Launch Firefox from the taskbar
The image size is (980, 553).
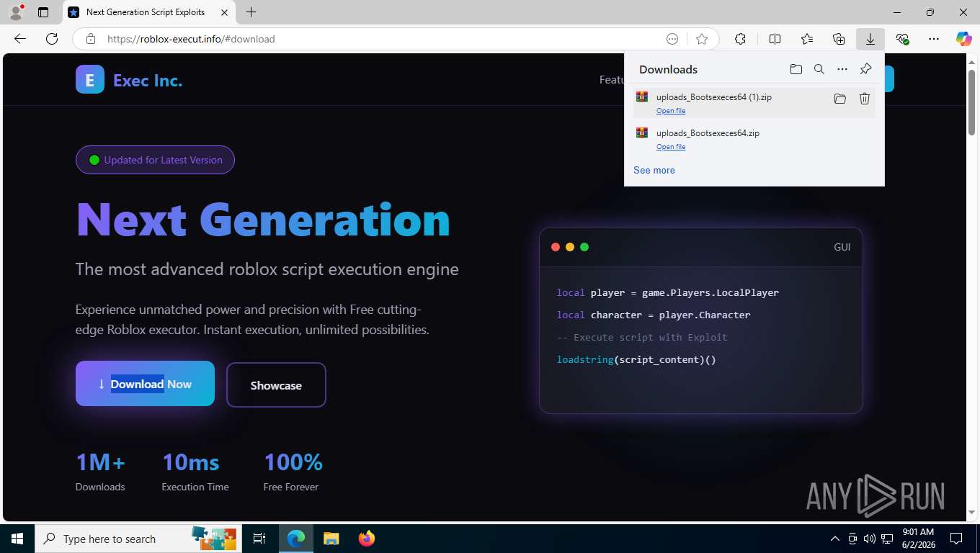pyautogui.click(x=367, y=539)
